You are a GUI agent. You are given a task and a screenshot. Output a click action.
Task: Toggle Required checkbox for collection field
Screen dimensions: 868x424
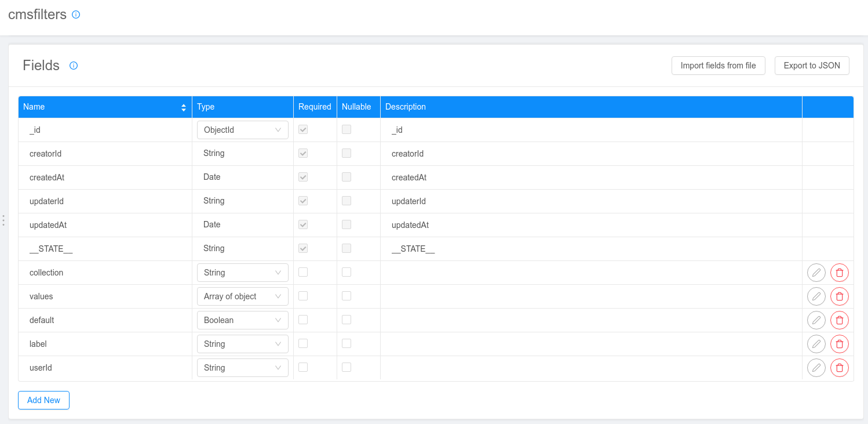(303, 272)
